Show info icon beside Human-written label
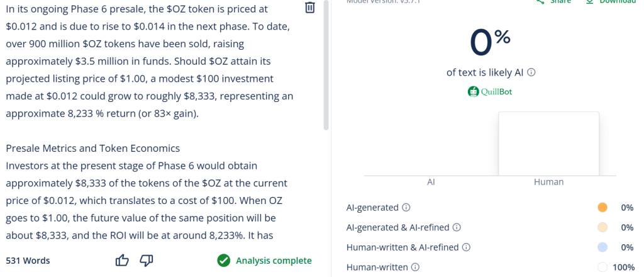The height and width of the screenshot is (277, 644). [x=416, y=268]
